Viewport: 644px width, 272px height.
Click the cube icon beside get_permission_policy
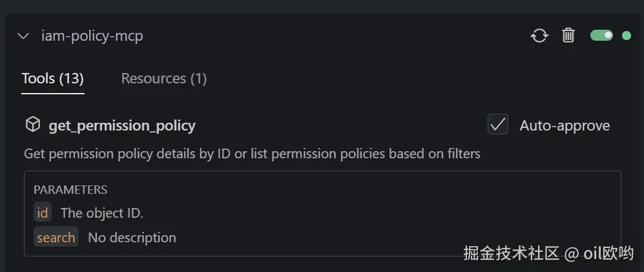32,124
